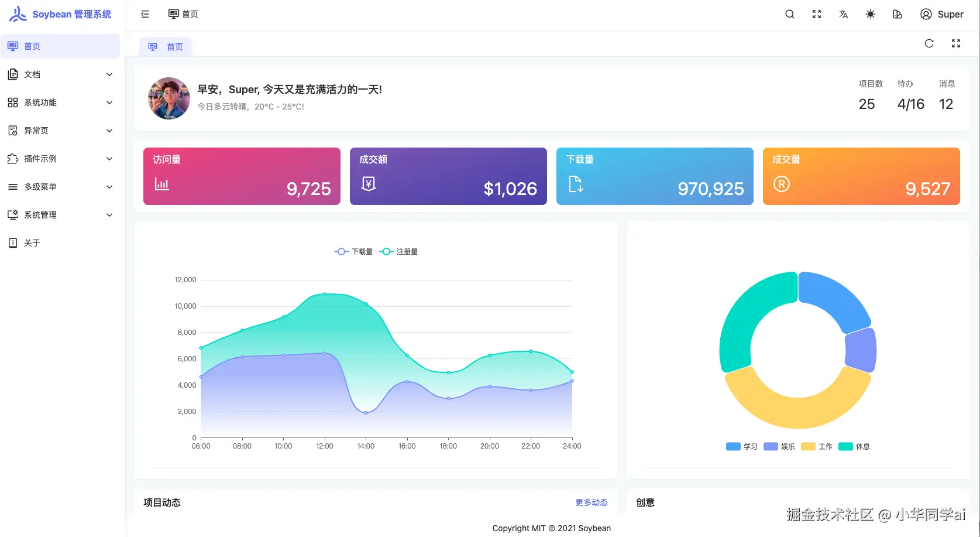Open the Super user menu

point(941,14)
